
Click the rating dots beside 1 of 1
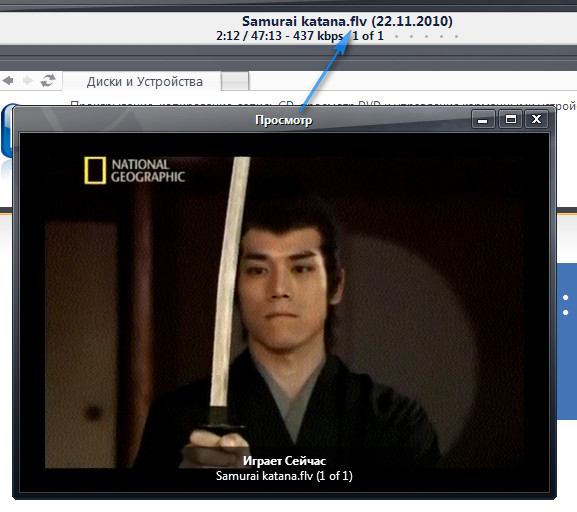(426, 36)
